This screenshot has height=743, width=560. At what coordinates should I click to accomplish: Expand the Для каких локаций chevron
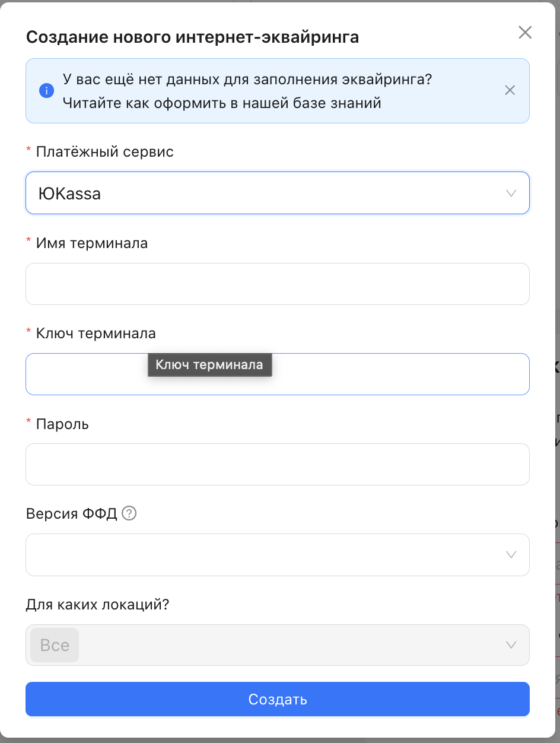click(511, 645)
